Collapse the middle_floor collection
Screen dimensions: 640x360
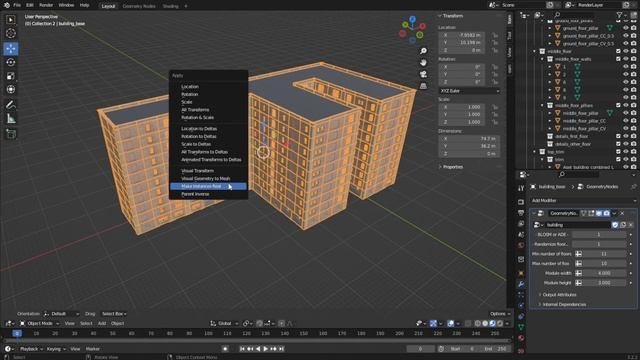tap(535, 51)
